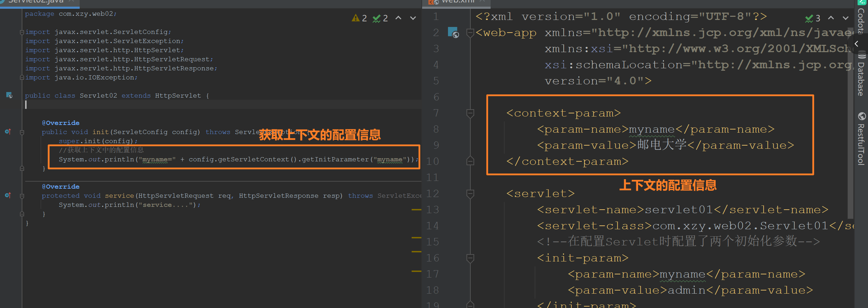Close the Servlet02.java tab
Viewport: 868px width, 308px height.
point(72,1)
